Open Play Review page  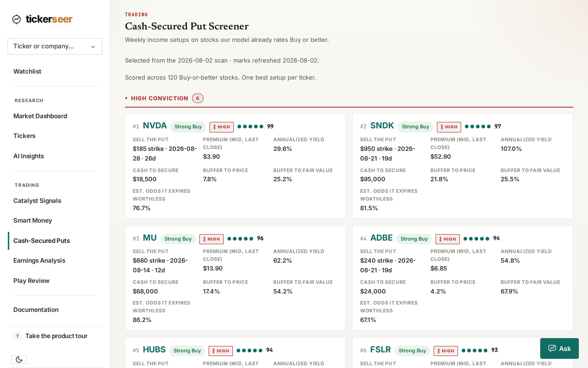(x=31, y=281)
